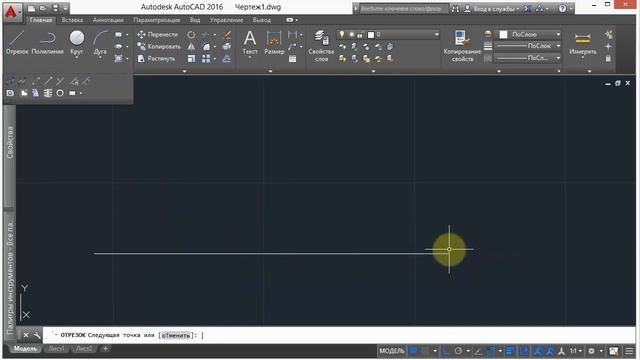
Task: Open the 1:1 annotation scale dropdown
Action: pos(576,351)
